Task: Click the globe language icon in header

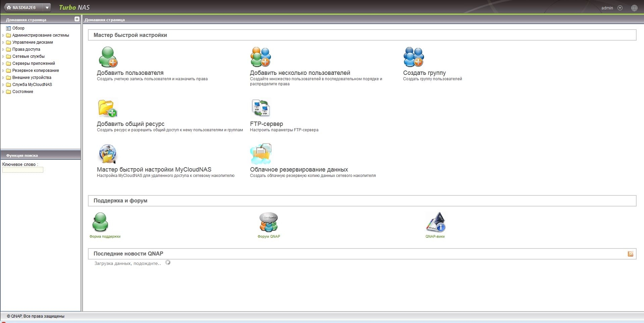Action: (x=634, y=8)
